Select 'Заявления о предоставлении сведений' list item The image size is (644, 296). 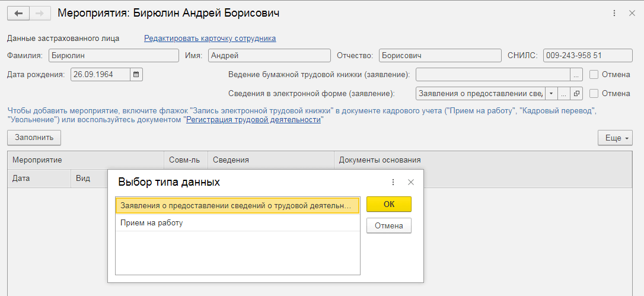(237, 205)
